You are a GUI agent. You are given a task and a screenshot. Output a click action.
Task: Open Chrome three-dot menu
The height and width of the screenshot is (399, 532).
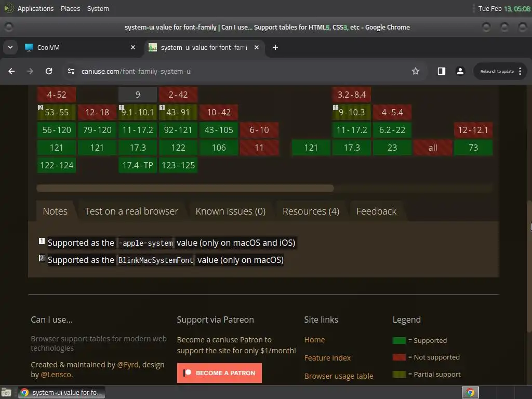point(520,71)
